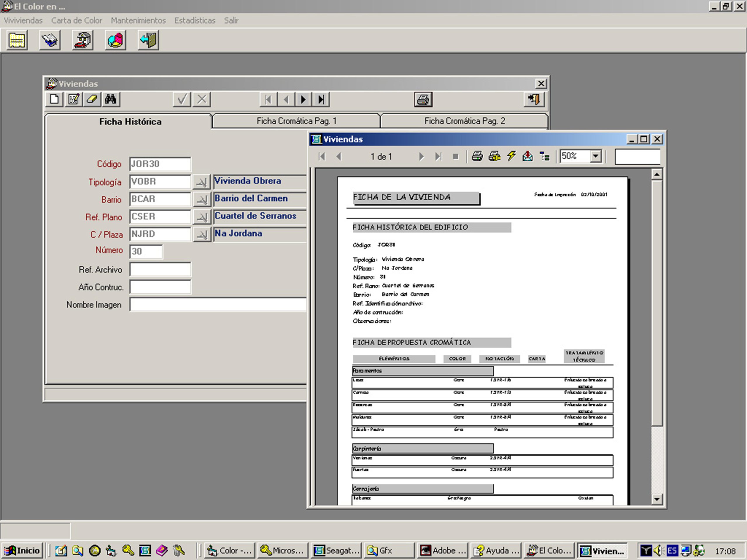This screenshot has width=747, height=560.
Task: Click the Ref. Archivo input field
Action: tap(160, 270)
